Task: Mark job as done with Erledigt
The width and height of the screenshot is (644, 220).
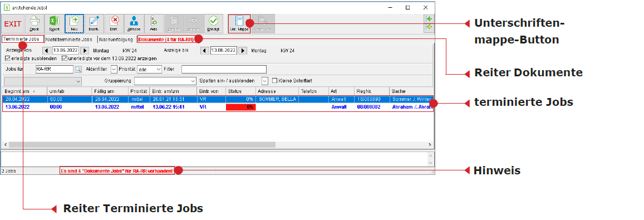Action: pyautogui.click(x=214, y=24)
